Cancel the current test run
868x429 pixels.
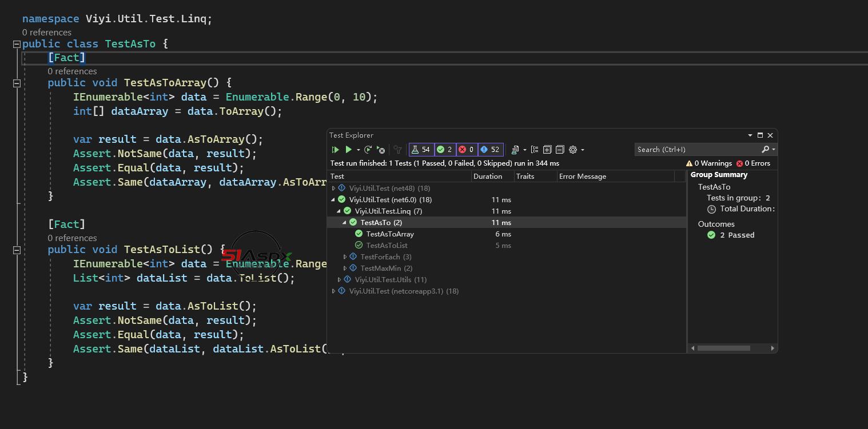point(381,150)
